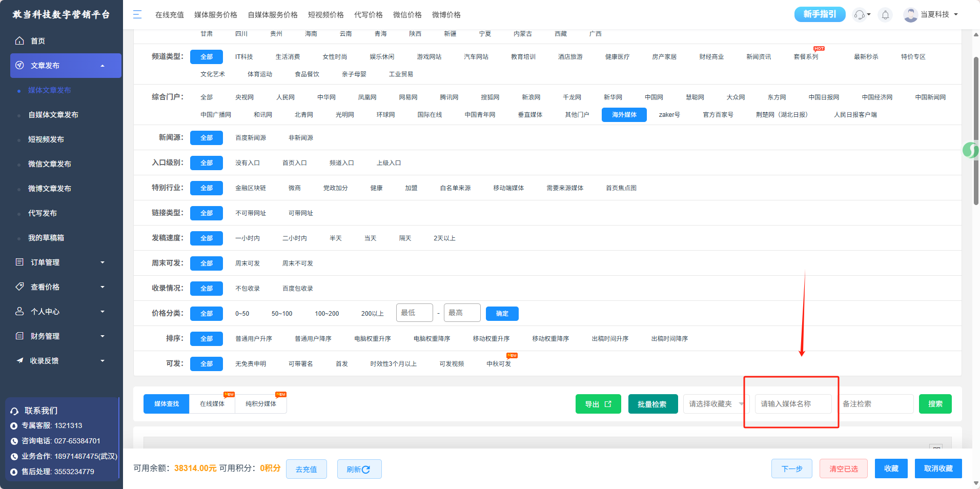Click the 取消收藏 button

coord(938,468)
